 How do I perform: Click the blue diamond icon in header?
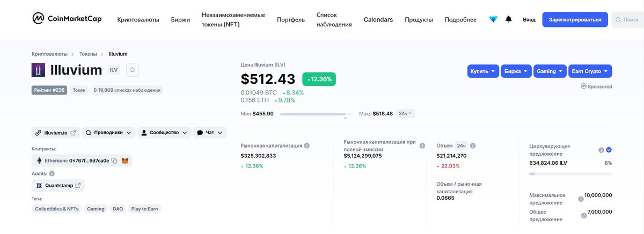tap(493, 19)
